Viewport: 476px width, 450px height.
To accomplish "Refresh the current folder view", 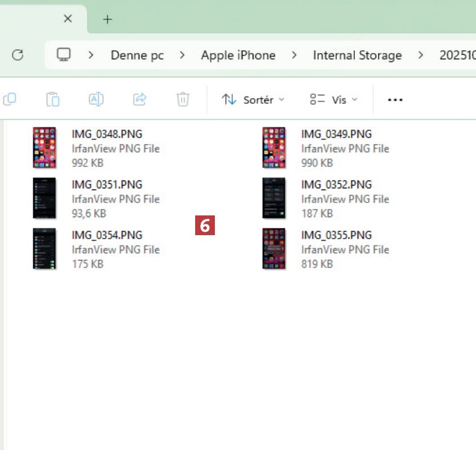I will coord(17,55).
